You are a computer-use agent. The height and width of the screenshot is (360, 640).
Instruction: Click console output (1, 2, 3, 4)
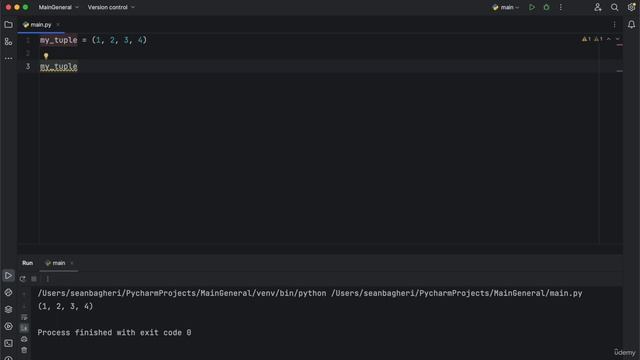point(65,307)
